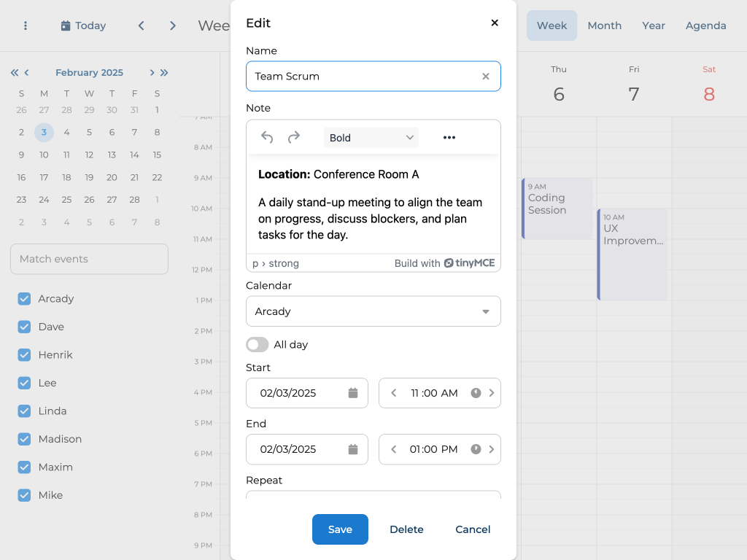The height and width of the screenshot is (560, 747).
Task: Open the Calendar dropdown showing Arcady
Action: coord(373,311)
